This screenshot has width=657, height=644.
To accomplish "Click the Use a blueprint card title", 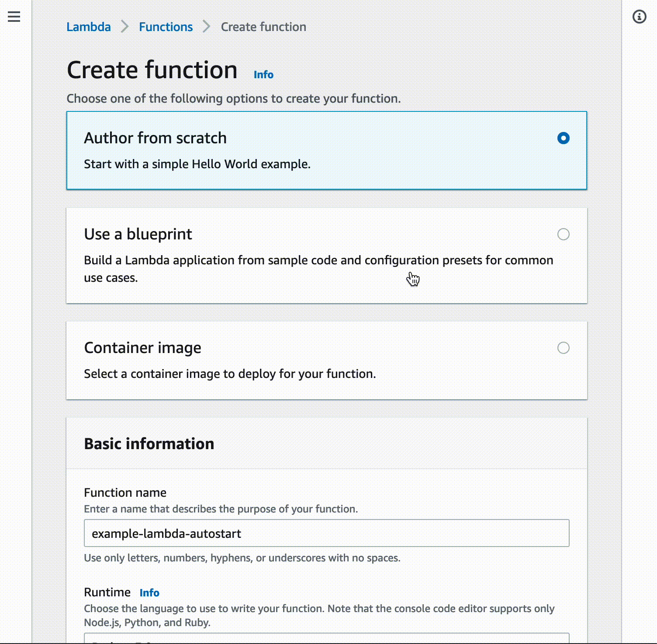I will point(138,234).
